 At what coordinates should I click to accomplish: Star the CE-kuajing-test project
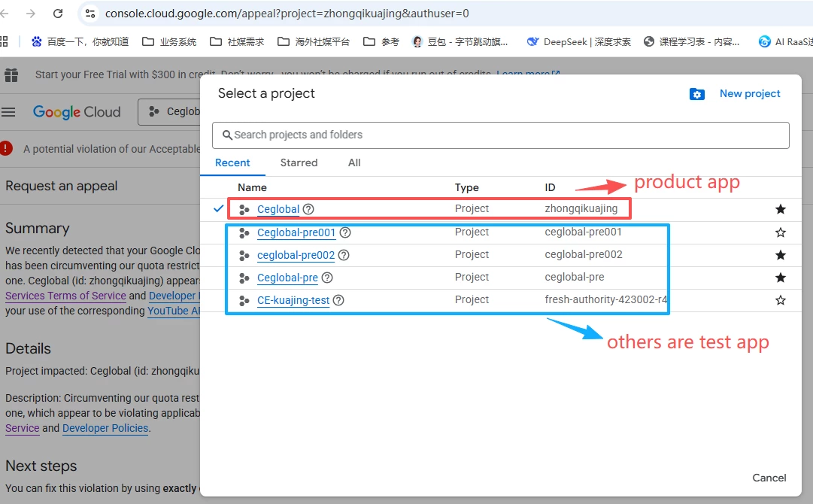780,299
